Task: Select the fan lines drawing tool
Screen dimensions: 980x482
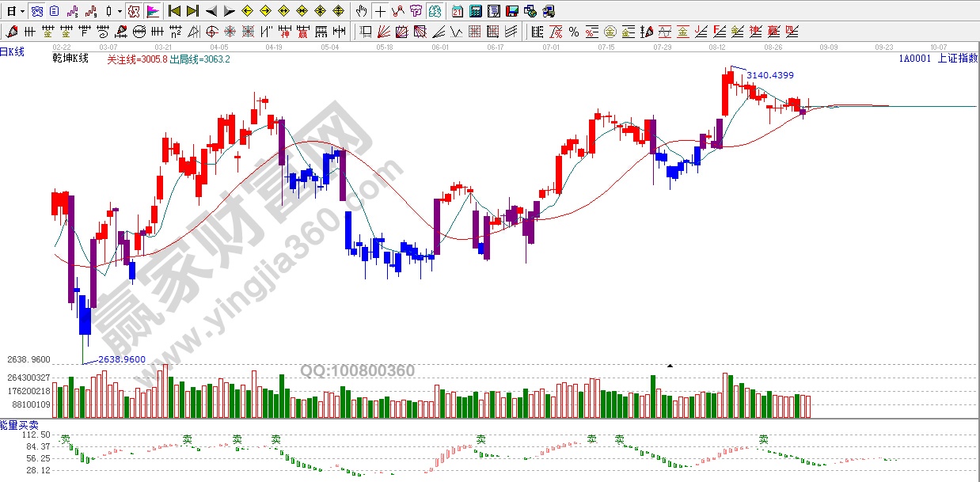Action: 383,32
